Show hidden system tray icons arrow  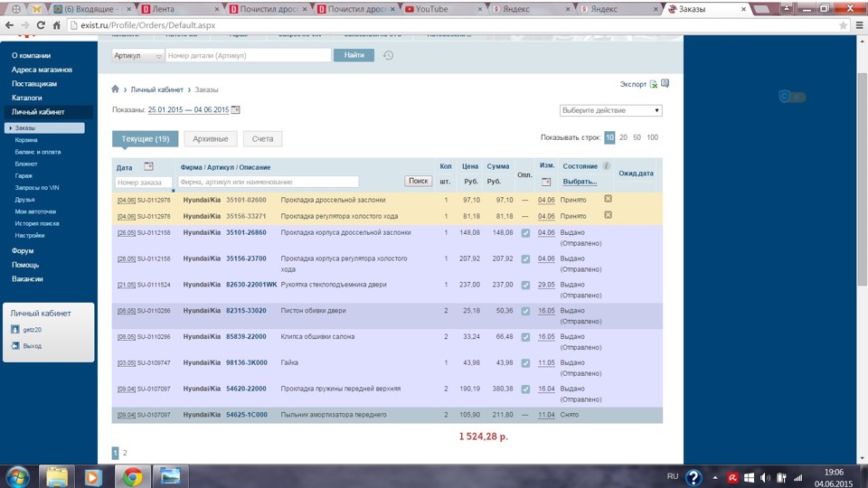tap(714, 477)
